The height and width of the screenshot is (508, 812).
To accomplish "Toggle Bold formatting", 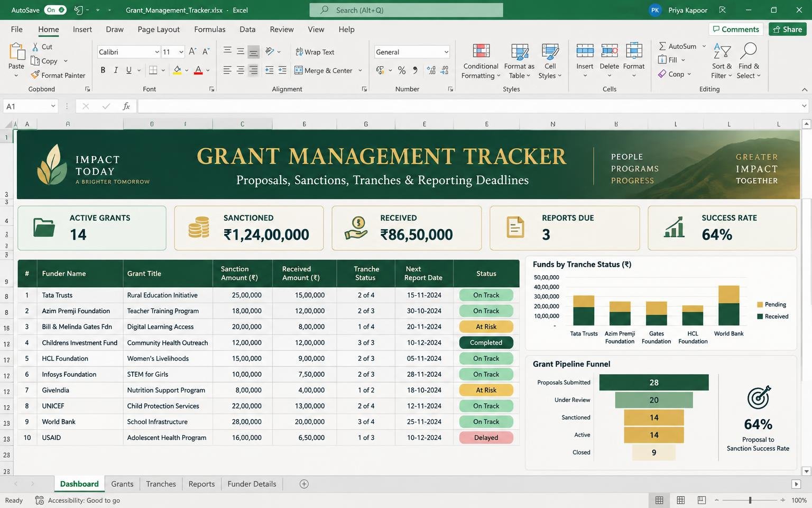I will [x=103, y=70].
